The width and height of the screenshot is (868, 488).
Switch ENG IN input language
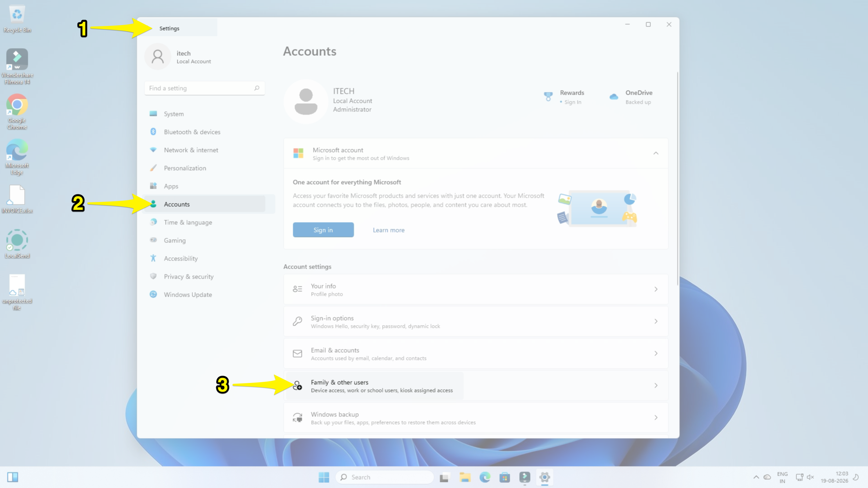pos(782,477)
